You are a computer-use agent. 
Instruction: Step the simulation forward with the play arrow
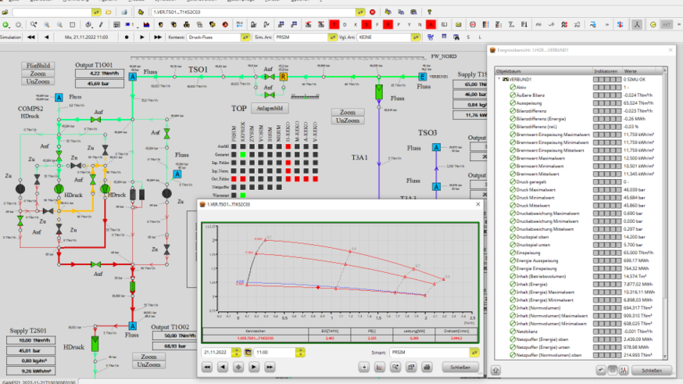click(142, 37)
